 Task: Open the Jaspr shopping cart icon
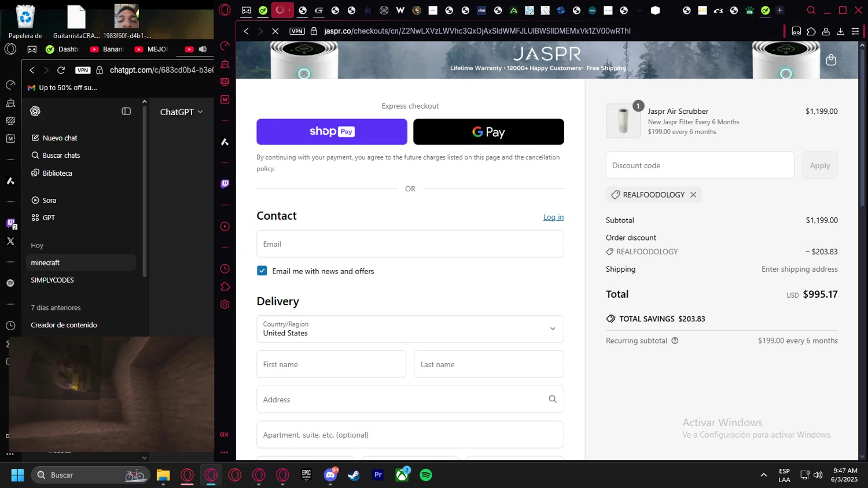[831, 60]
